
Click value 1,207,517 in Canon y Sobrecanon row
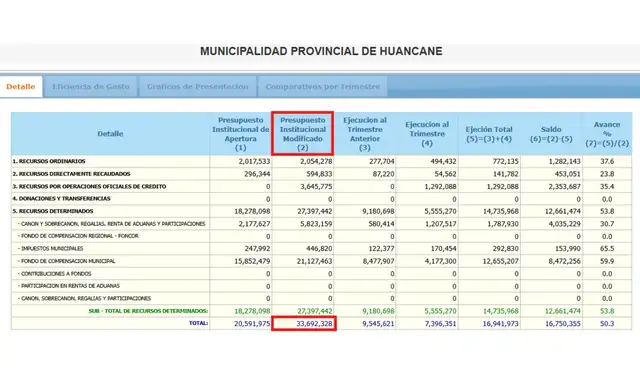(x=440, y=224)
